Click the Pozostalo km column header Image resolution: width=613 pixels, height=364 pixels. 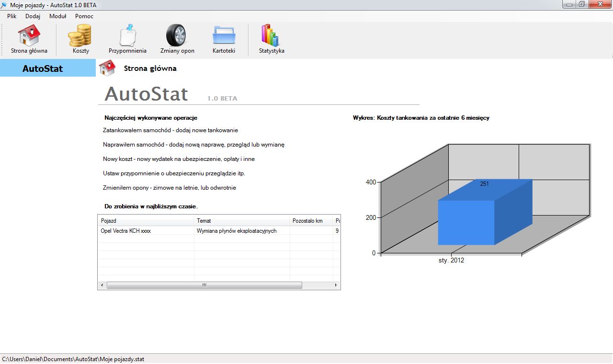click(x=311, y=220)
